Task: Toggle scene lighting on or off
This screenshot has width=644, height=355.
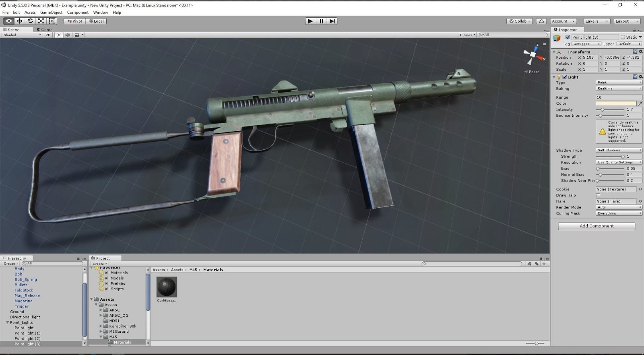Action: coord(59,35)
